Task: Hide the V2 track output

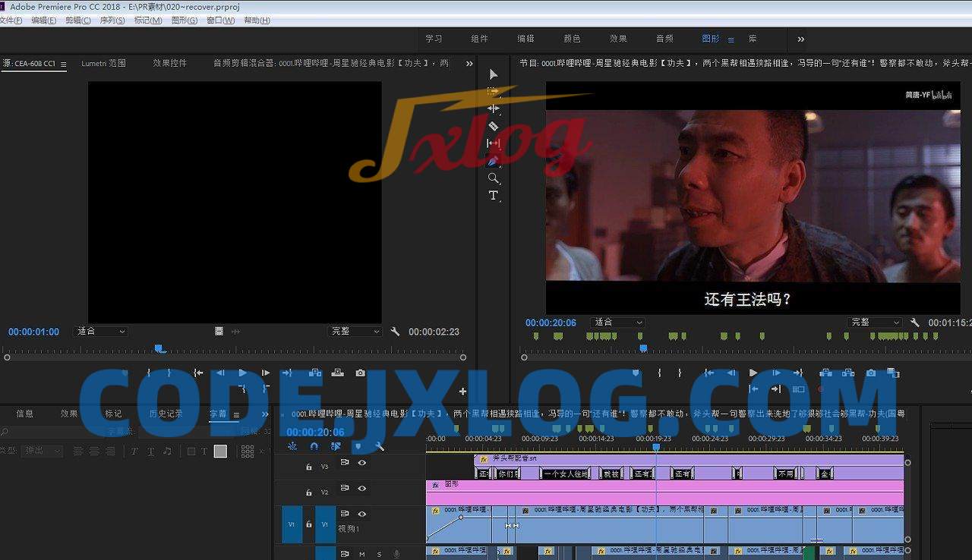Action: pos(362,488)
